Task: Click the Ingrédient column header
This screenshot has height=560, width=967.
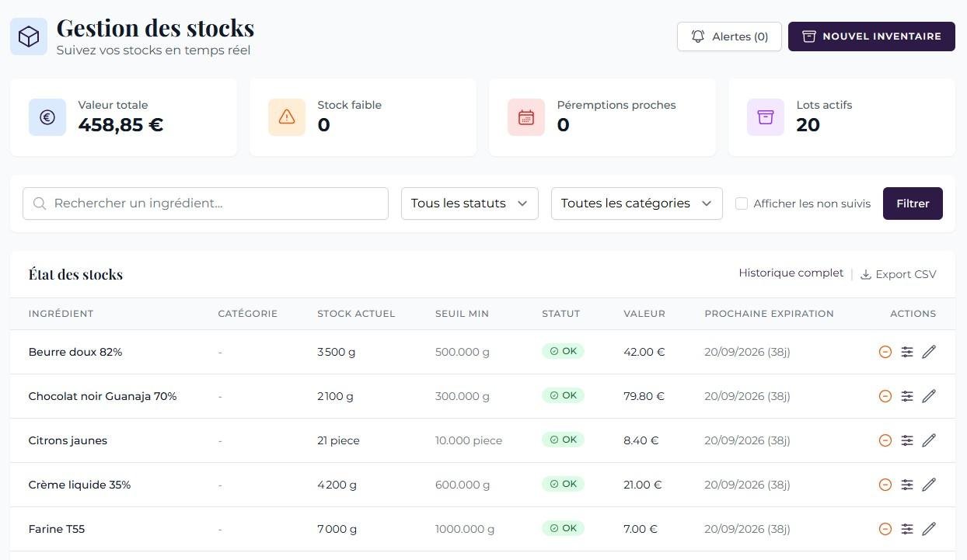Action: tap(61, 314)
